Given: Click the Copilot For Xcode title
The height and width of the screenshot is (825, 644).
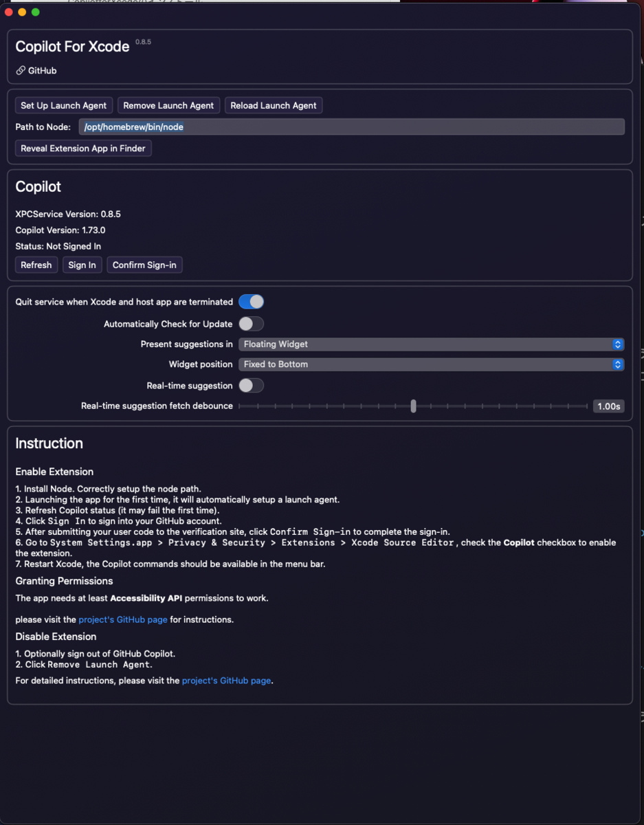Looking at the screenshot, I should tap(72, 47).
